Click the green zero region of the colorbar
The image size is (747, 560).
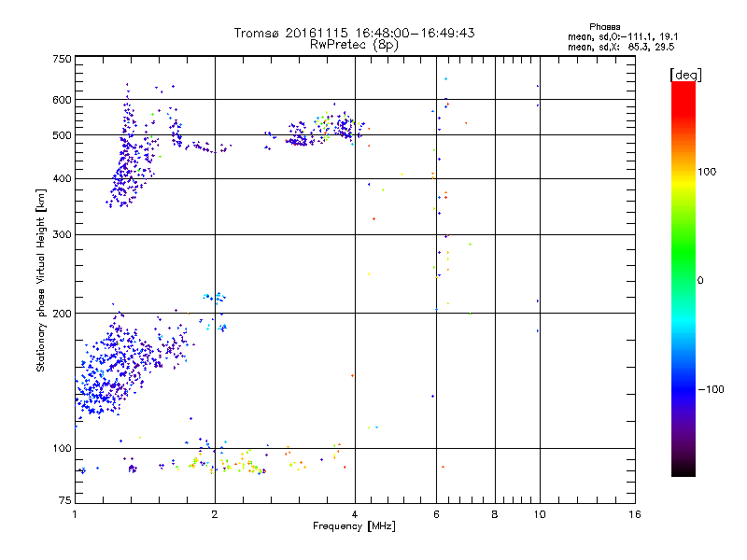click(x=684, y=280)
